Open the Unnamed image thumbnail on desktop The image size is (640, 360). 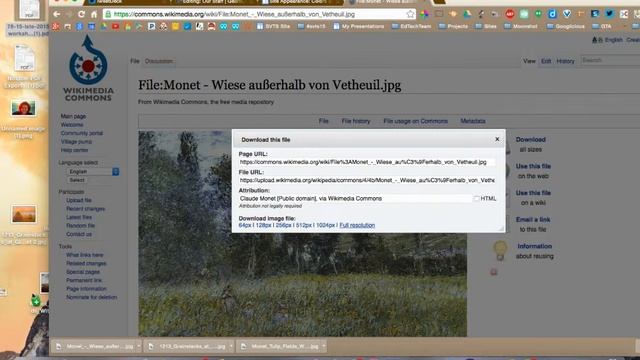click(x=23, y=108)
